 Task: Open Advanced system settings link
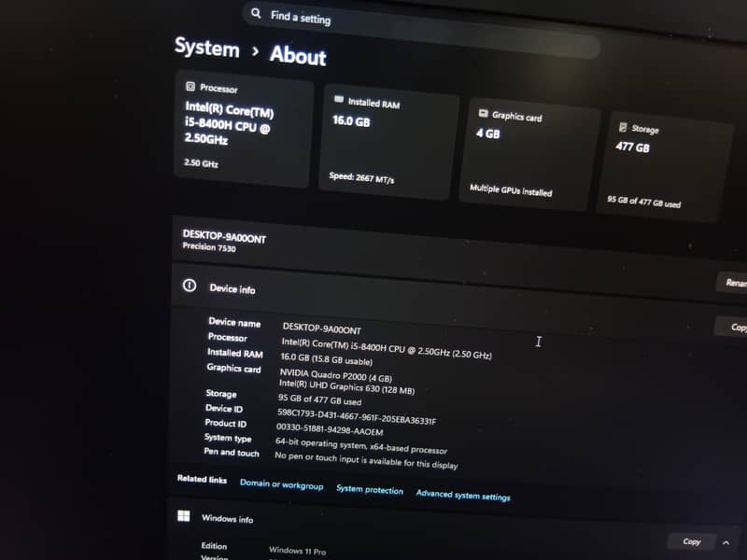pyautogui.click(x=463, y=496)
